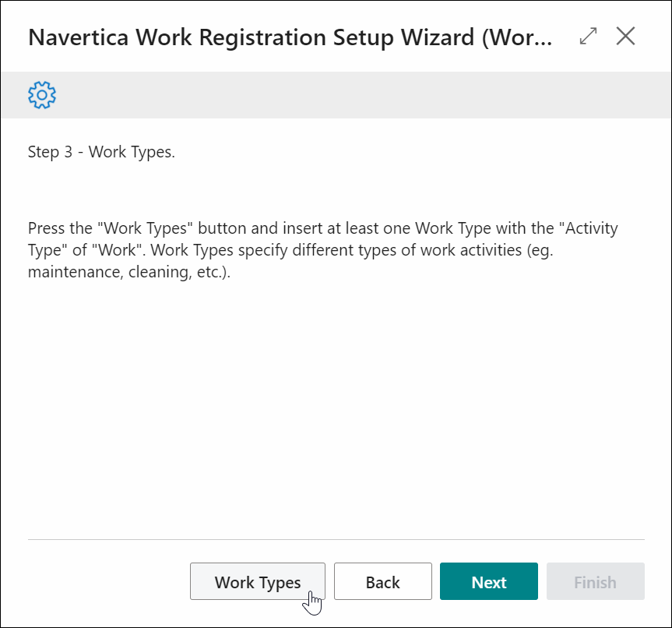Click the greyed-out Finish button
This screenshot has height=628, width=672.
[595, 581]
